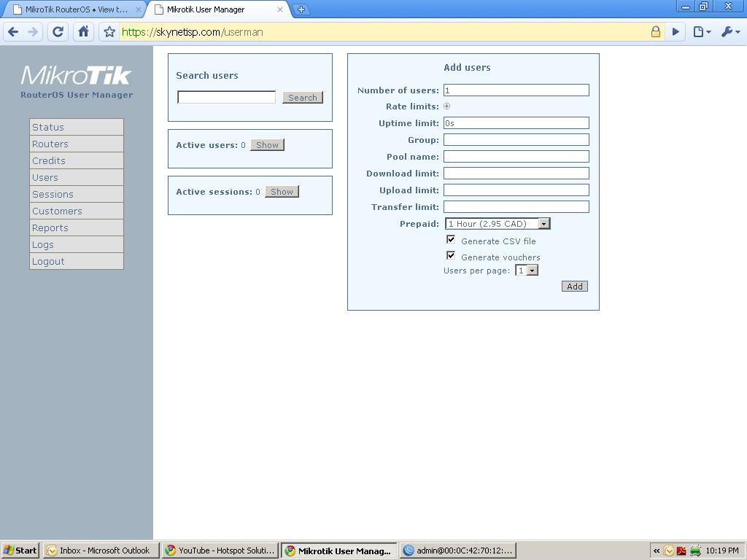Image resolution: width=747 pixels, height=560 pixels.
Task: Click the Outlook tray icon
Action: coord(669,551)
